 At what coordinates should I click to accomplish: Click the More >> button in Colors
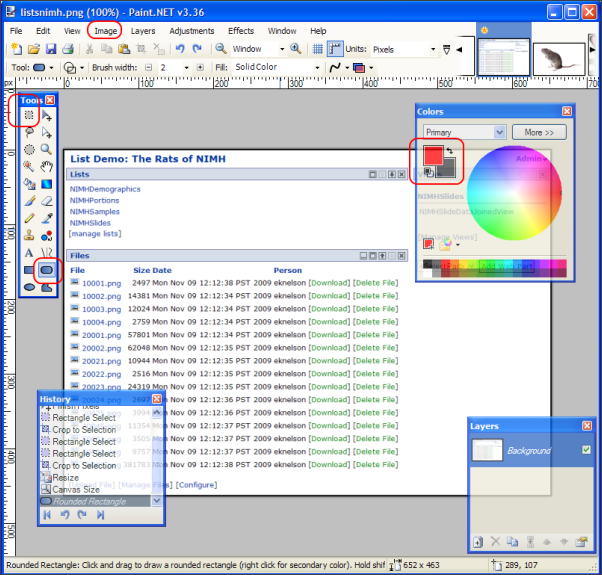click(539, 132)
